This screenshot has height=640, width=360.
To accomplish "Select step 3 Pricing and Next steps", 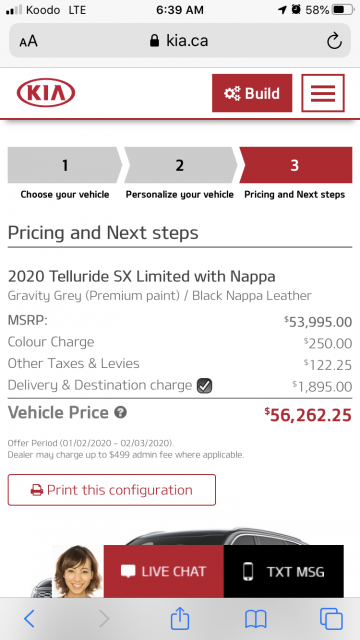I will (296, 165).
